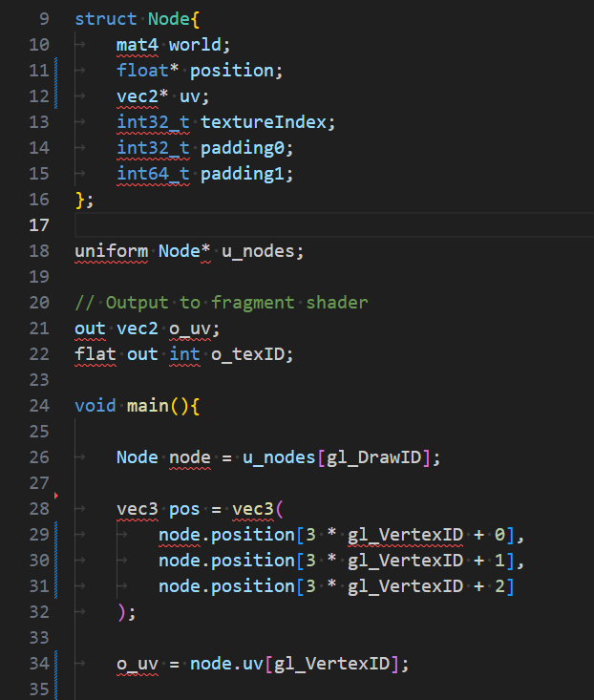This screenshot has height=700, width=594.
Task: Click the closing brace on line 16
Action: [80, 200]
